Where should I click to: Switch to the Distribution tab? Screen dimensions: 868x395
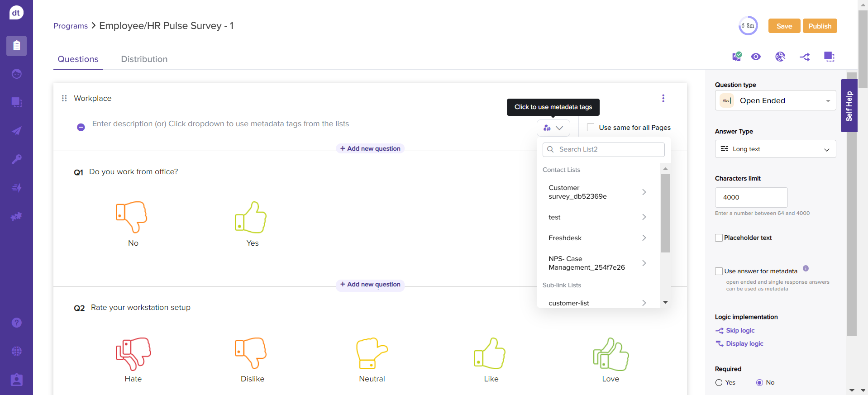click(x=144, y=59)
